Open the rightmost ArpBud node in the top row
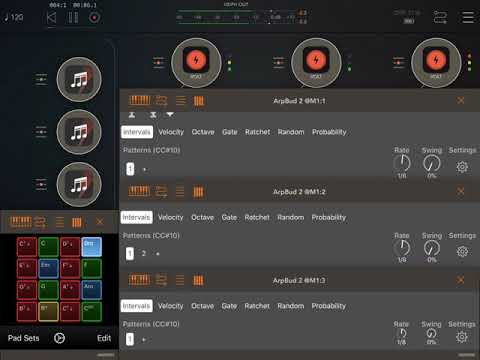The height and width of the screenshot is (360, 480). point(436,62)
